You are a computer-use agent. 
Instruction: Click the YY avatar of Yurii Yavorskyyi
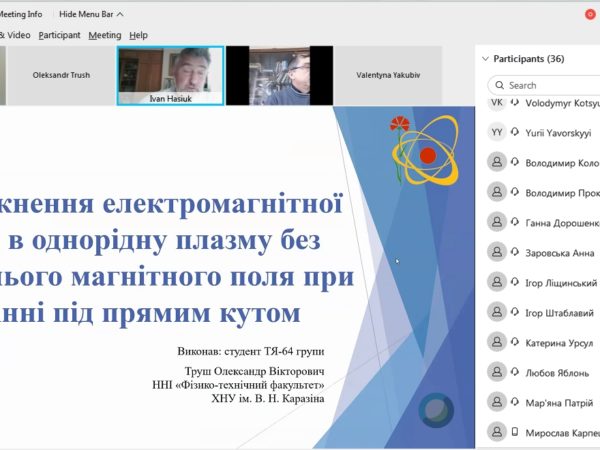point(497,132)
